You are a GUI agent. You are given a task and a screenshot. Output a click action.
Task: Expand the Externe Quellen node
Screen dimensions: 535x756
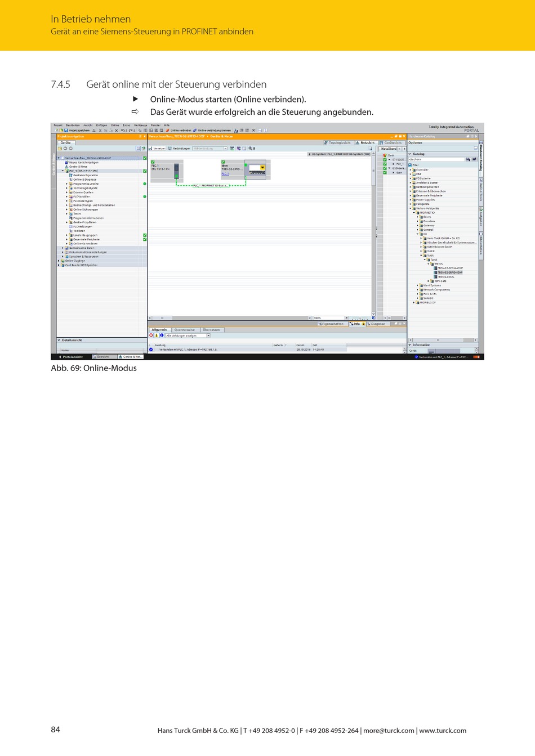point(67,193)
